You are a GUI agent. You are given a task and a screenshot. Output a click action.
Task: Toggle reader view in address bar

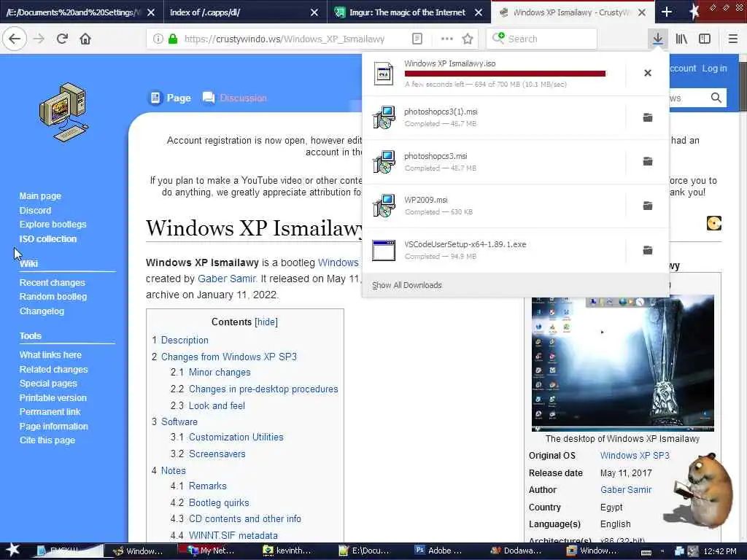point(417,39)
